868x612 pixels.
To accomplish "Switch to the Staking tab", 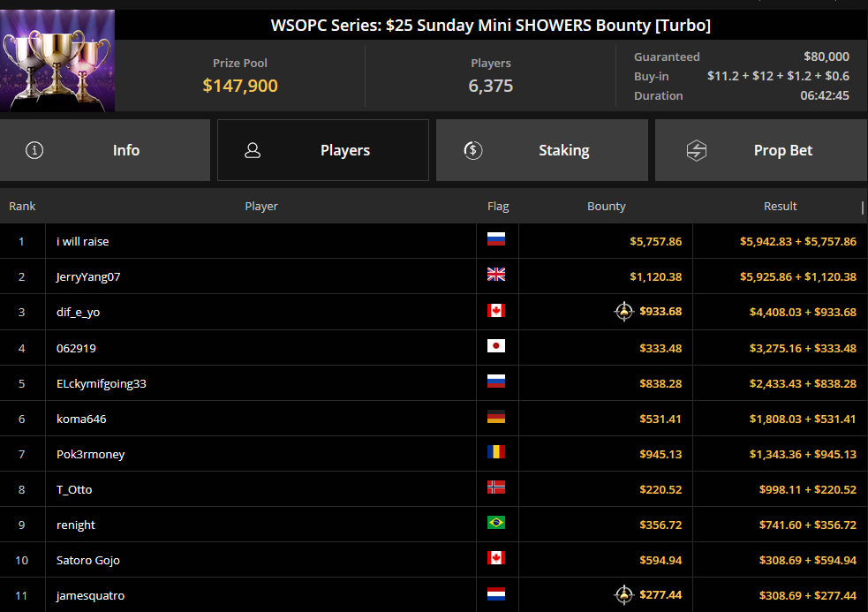I will 542,150.
